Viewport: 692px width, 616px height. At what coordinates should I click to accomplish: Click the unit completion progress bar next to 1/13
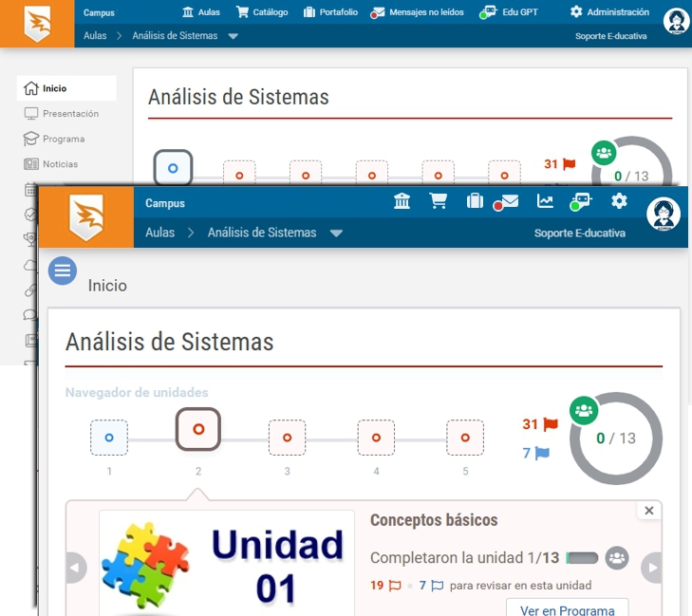582,558
